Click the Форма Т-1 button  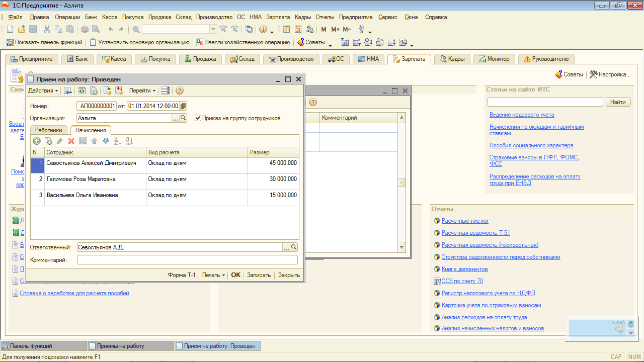pyautogui.click(x=182, y=275)
